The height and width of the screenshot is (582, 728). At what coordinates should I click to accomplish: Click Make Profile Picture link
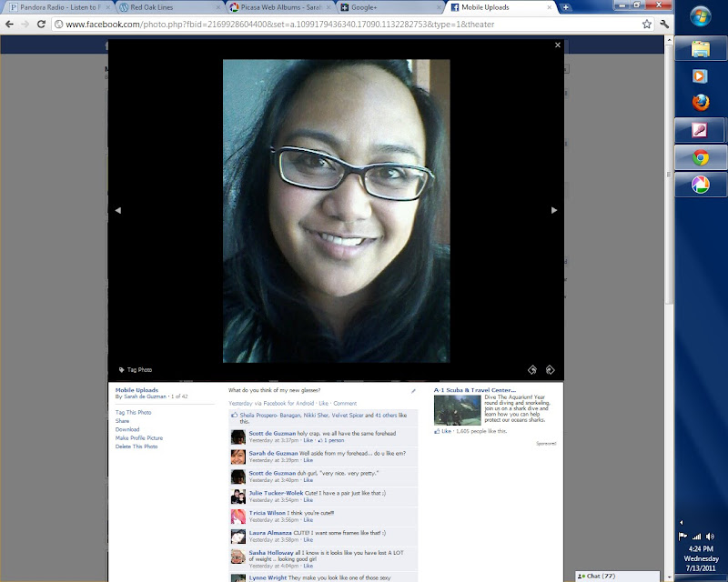139,437
